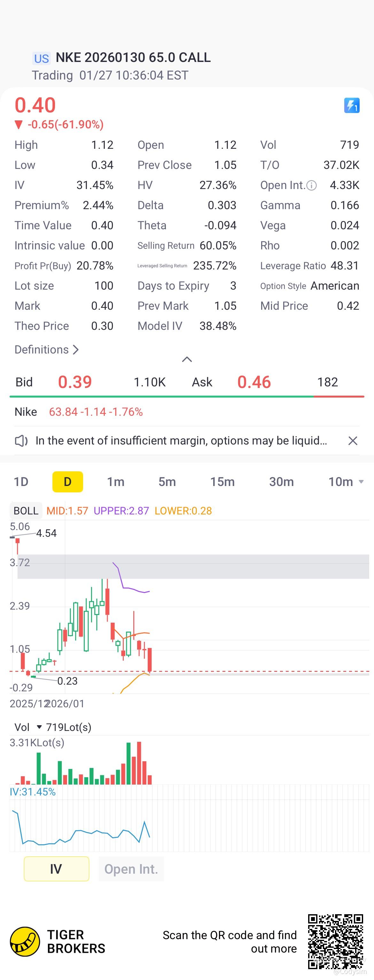The image size is (374, 980).
Task: Tap the BOLL indicator label
Action: tap(26, 511)
